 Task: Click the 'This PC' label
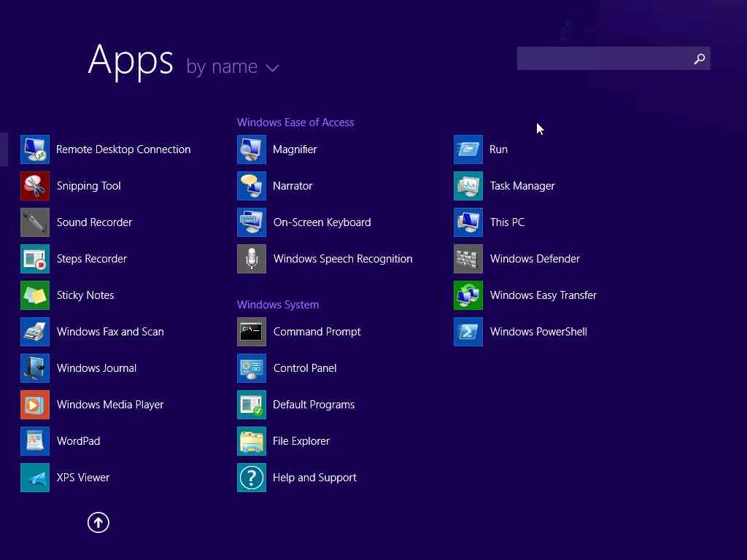[507, 222]
